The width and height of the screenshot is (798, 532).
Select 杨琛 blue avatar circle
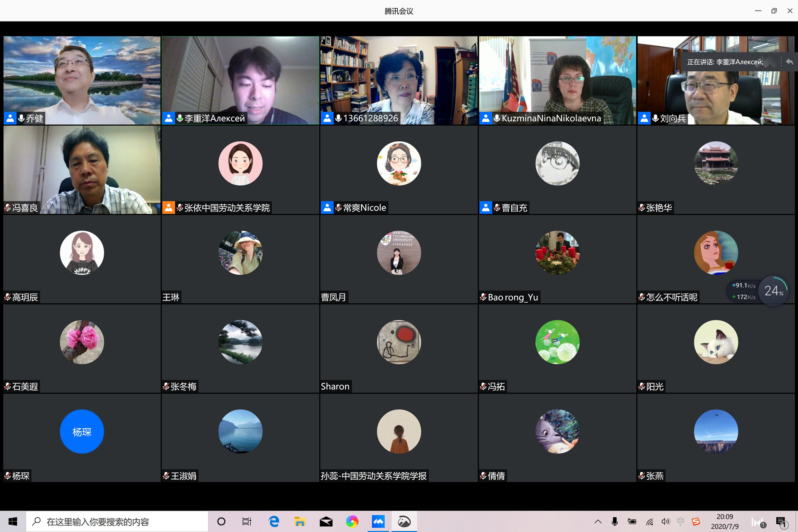tap(82, 431)
